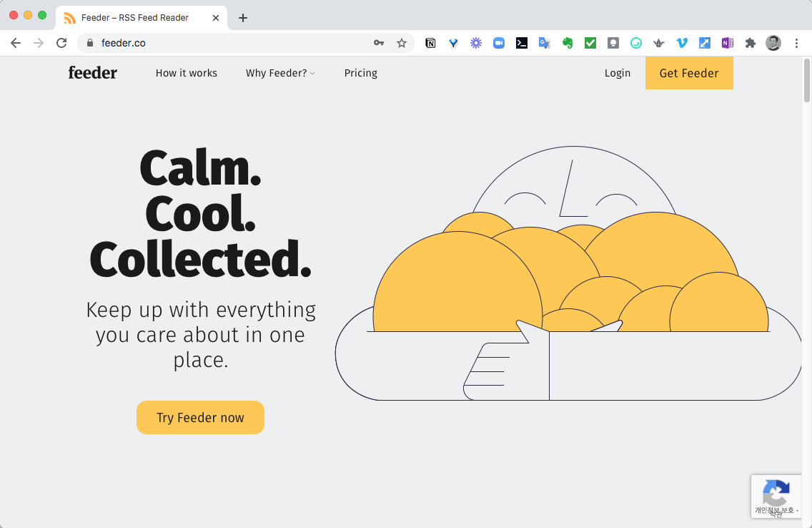The image size is (812, 528).
Task: Go back using the browser back arrow
Action: pyautogui.click(x=16, y=43)
